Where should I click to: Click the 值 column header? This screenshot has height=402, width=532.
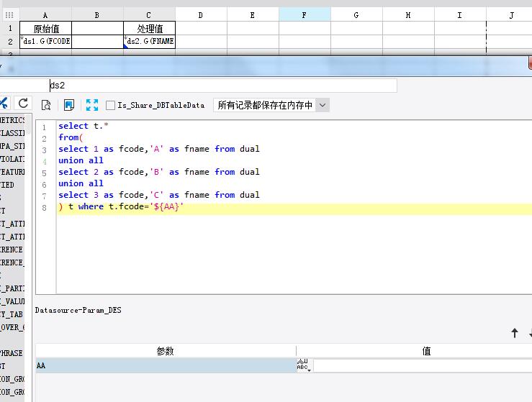pos(426,351)
